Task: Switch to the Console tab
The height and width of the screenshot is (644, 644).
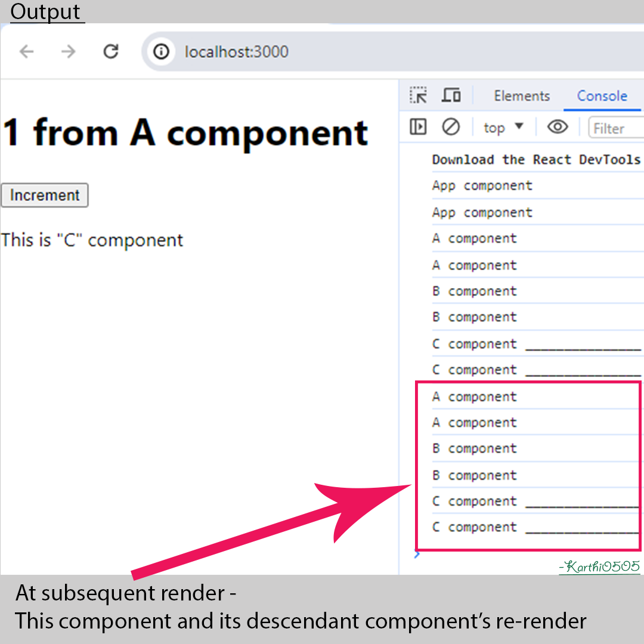Action: coord(602,95)
